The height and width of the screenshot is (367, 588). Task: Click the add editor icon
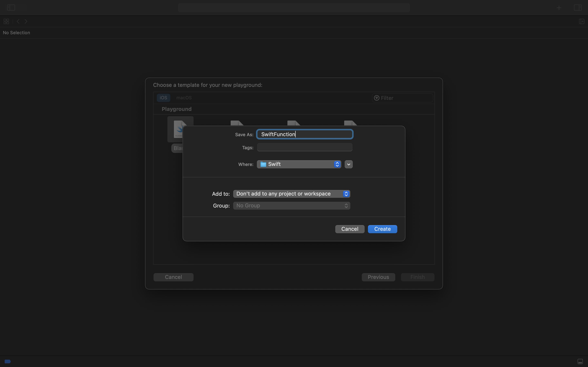[581, 22]
